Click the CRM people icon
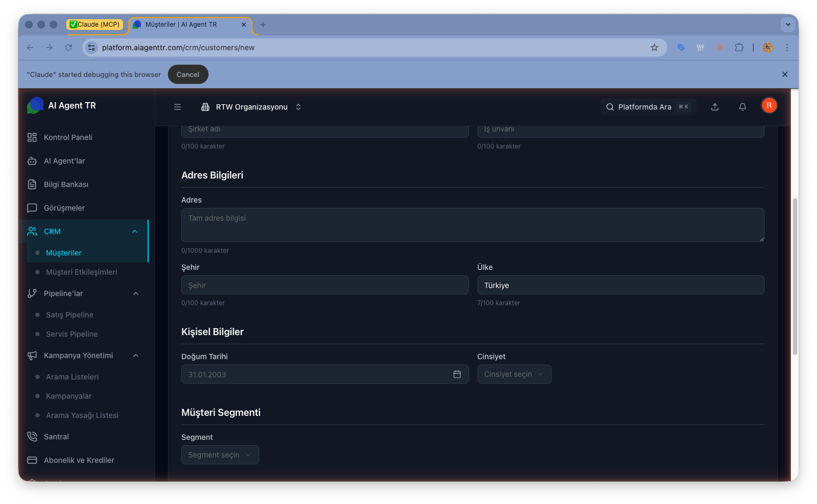817x504 pixels. coord(32,231)
